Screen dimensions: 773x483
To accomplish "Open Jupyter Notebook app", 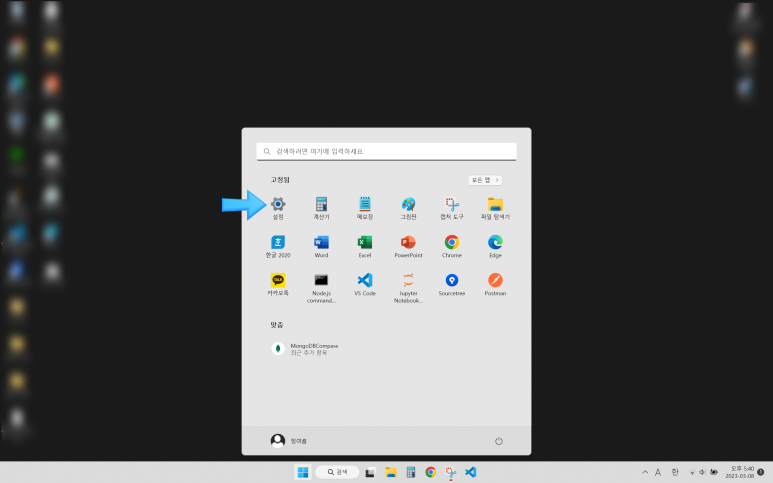I will [x=408, y=288].
